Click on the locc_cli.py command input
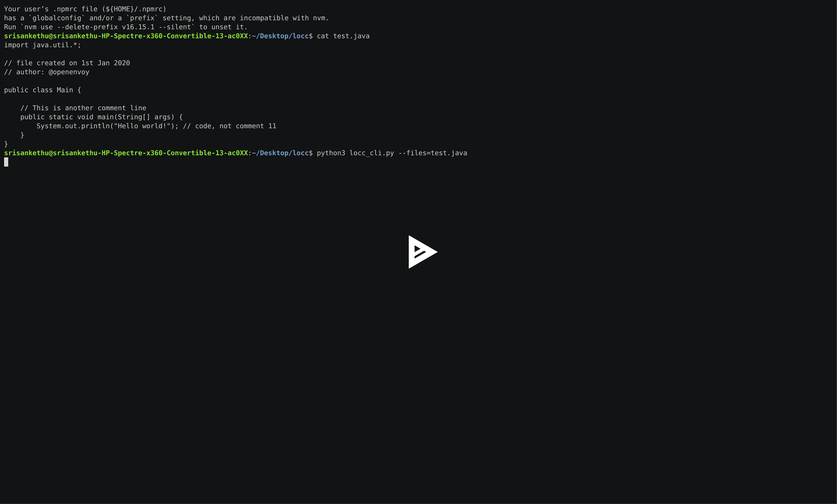This screenshot has height=504, width=837. [389, 153]
